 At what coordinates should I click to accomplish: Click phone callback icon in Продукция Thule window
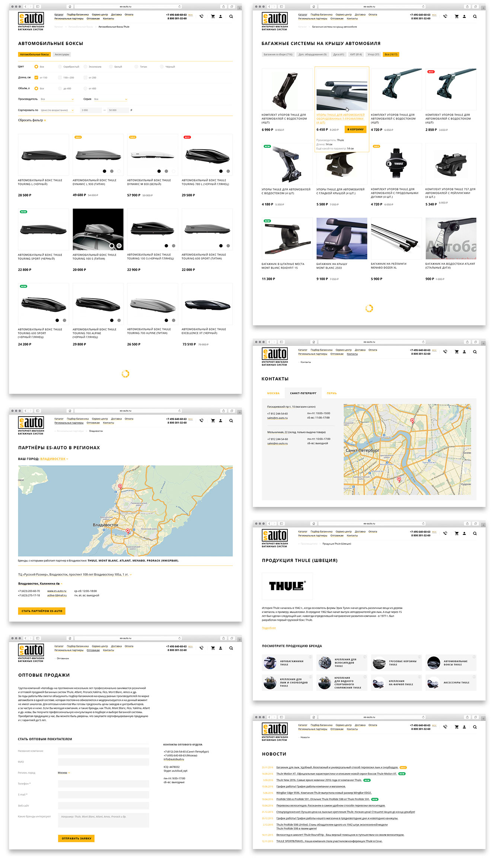[x=445, y=533]
